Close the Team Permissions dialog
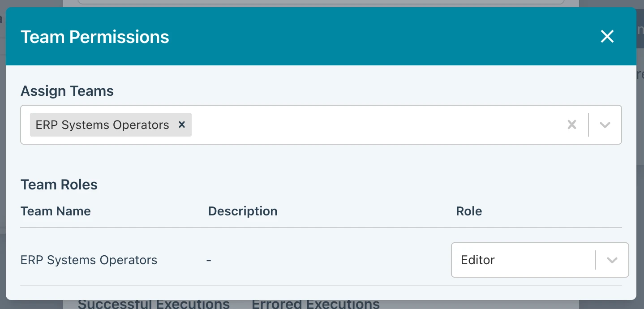This screenshot has width=644, height=309. tap(607, 36)
